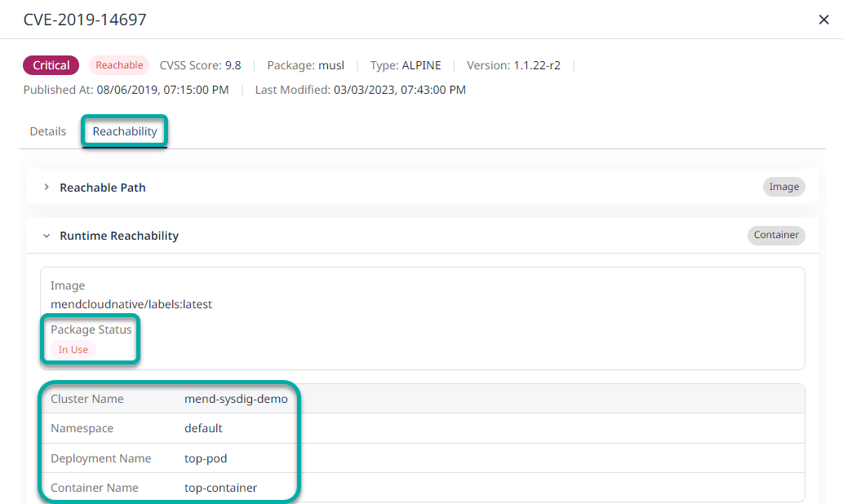Click the Reachable status badge
843x504 pixels.
(x=119, y=65)
